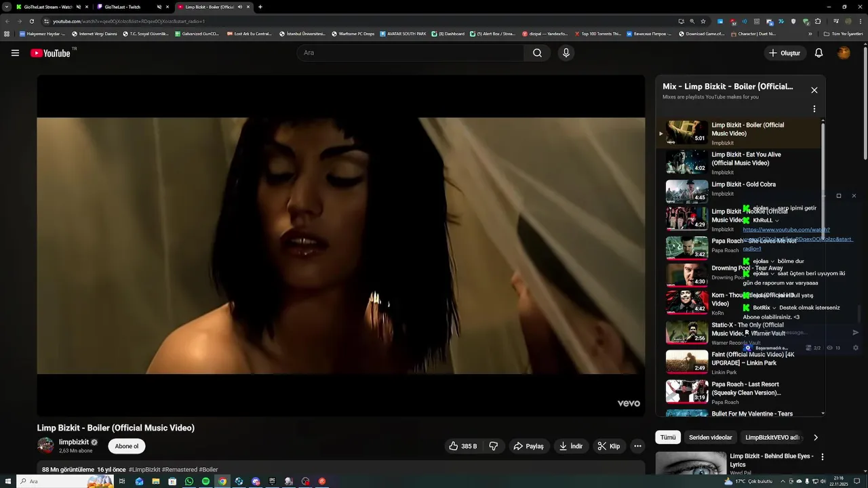Create a clip with Klip button
The width and height of the screenshot is (868, 488).
tap(609, 446)
